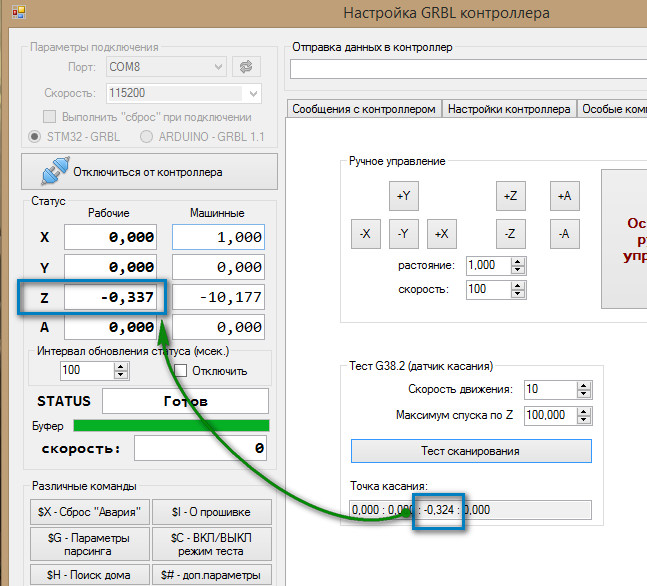Click the send data to controller input
Screen dimensions: 647x586
(468, 69)
